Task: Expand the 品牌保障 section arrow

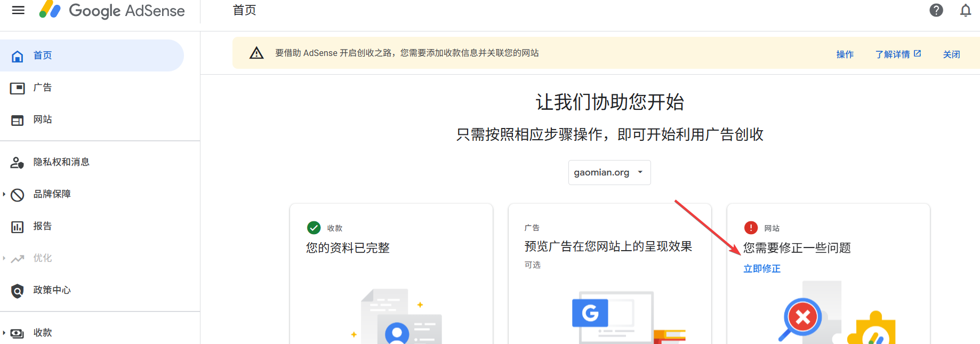Action: click(4, 194)
